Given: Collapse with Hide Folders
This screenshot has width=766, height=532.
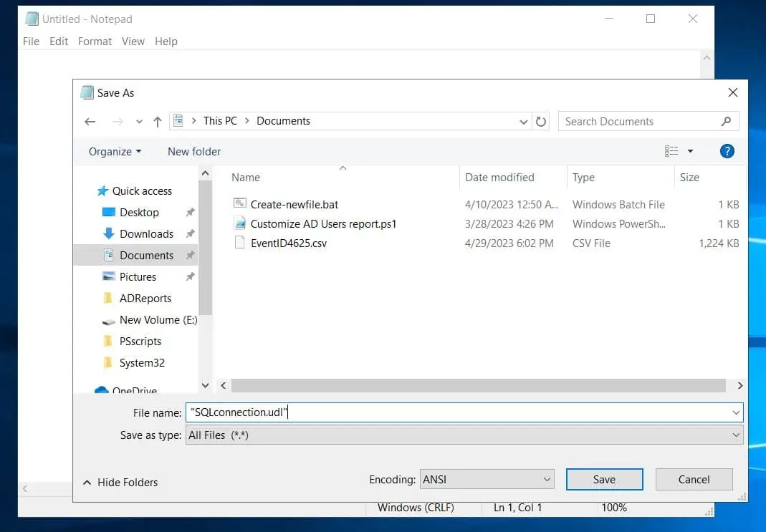Looking at the screenshot, I should 120,482.
